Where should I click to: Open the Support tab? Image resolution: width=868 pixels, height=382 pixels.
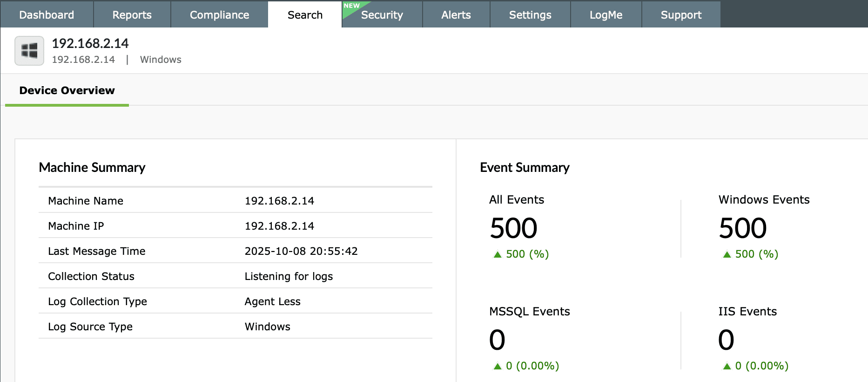coord(681,14)
